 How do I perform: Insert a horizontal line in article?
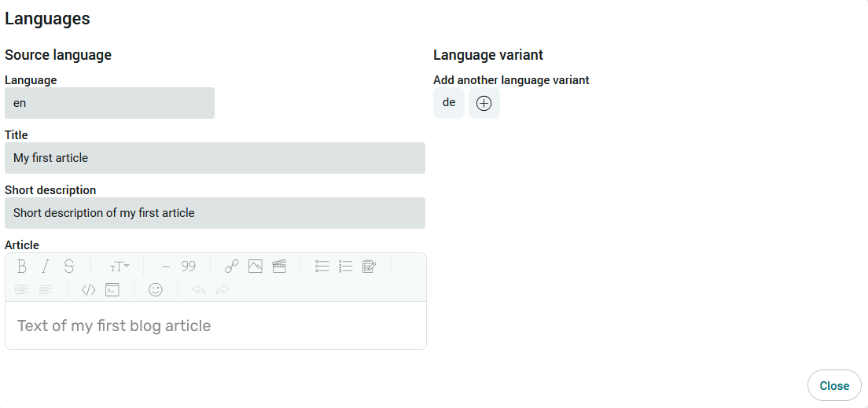pos(166,266)
